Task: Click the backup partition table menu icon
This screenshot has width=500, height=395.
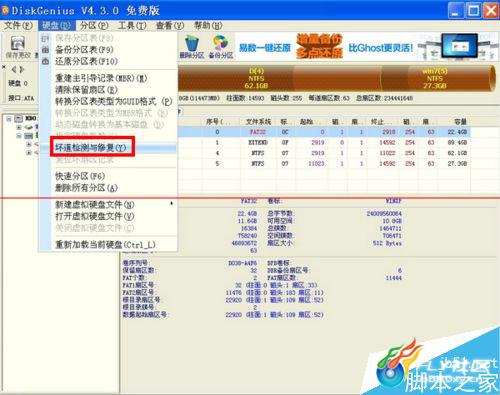Action: (x=46, y=50)
